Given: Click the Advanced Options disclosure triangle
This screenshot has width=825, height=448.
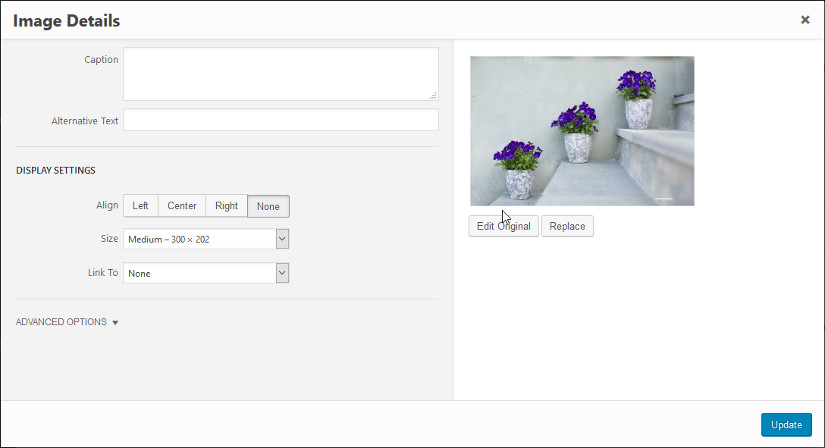Looking at the screenshot, I should click(x=115, y=323).
